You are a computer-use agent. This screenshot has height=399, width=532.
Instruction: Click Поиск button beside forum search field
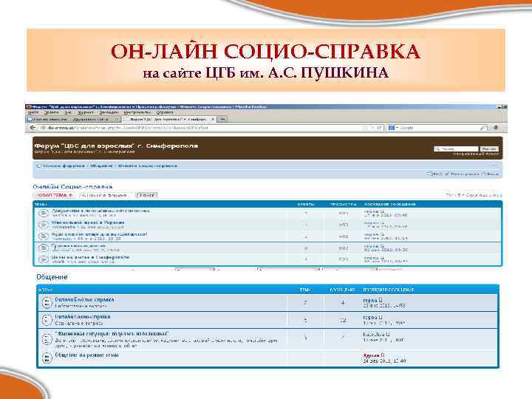point(147,195)
